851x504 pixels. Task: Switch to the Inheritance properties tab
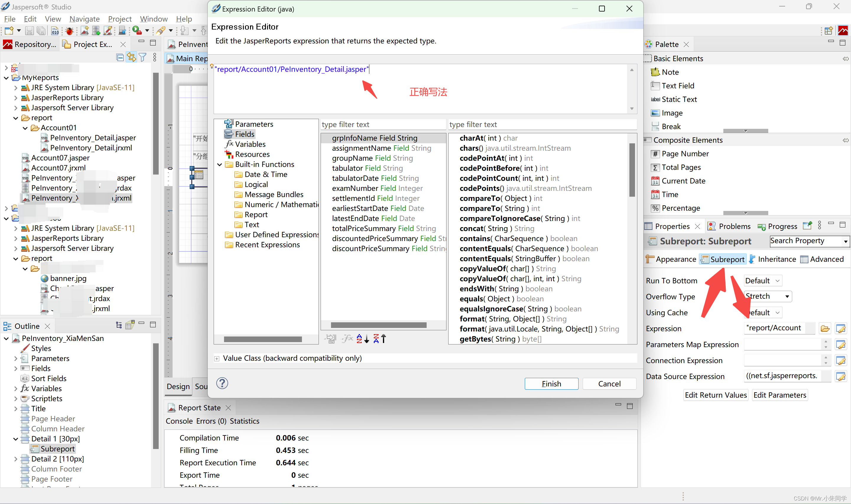(772, 259)
